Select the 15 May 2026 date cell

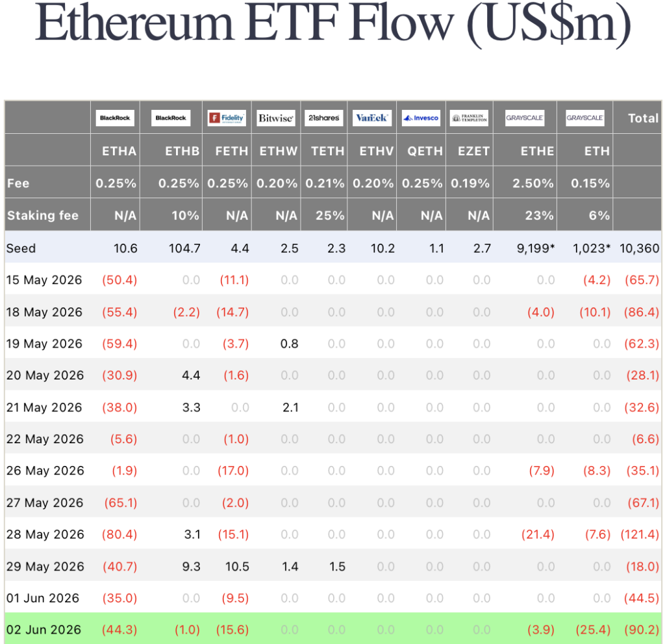click(x=44, y=280)
